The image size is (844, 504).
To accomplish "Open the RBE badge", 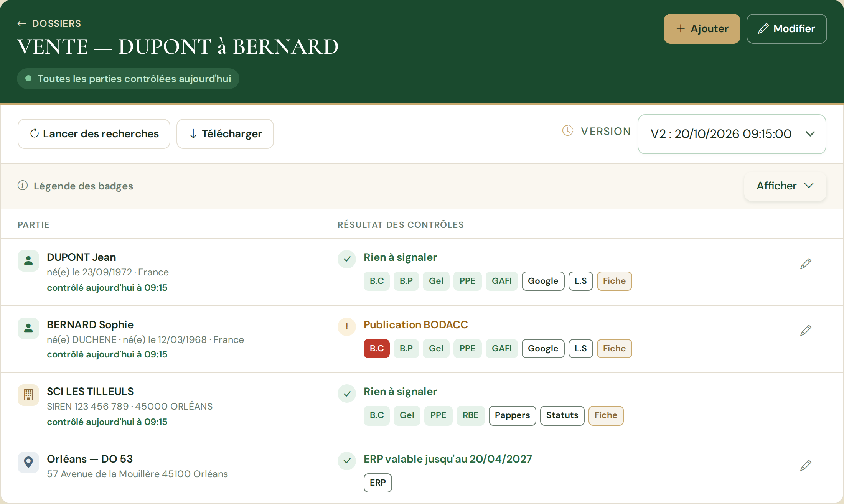I will (470, 415).
